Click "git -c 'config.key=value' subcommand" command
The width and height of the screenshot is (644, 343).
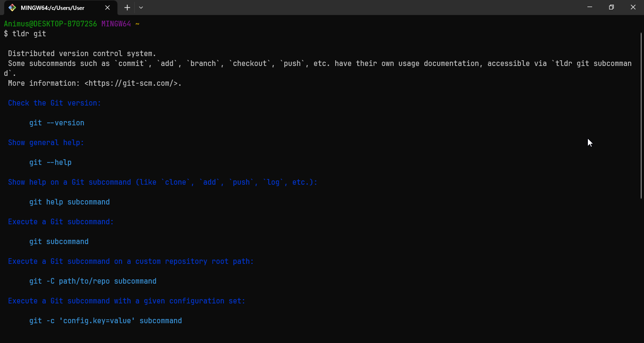106,321
